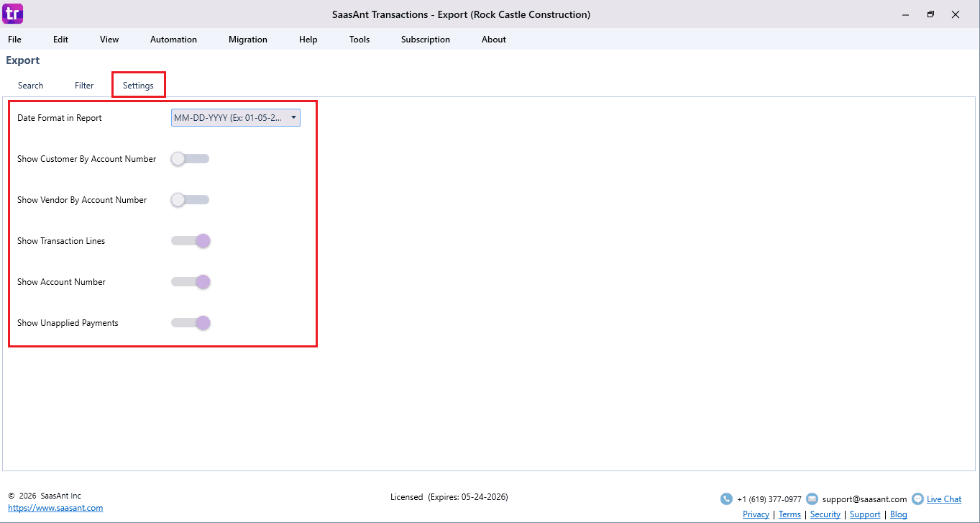980x523 pixels.
Task: Open the Migration menu
Action: click(247, 40)
